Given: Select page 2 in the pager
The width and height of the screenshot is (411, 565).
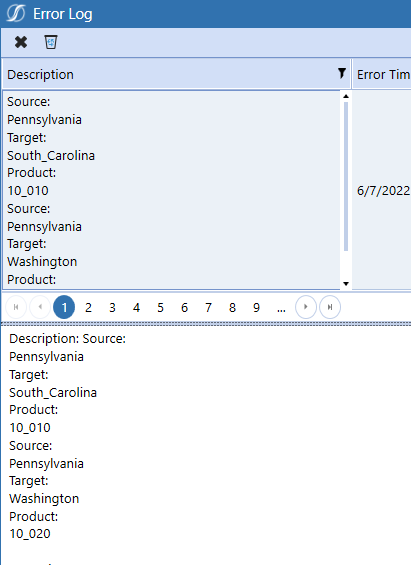Looking at the screenshot, I should click(88, 307).
